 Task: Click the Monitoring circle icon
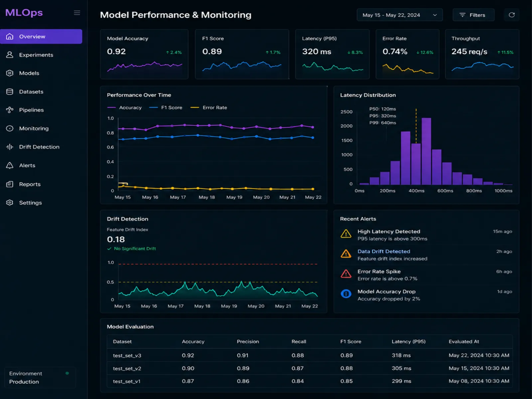pyautogui.click(x=10, y=128)
